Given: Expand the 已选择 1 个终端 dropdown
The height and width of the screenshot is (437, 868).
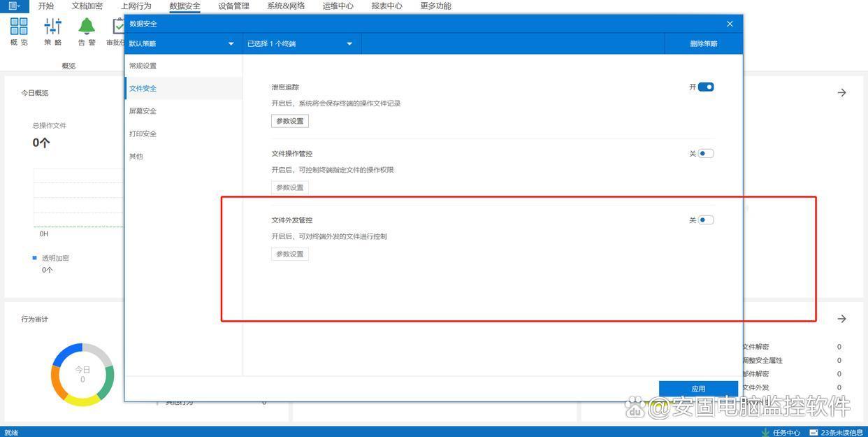Looking at the screenshot, I should [302, 43].
